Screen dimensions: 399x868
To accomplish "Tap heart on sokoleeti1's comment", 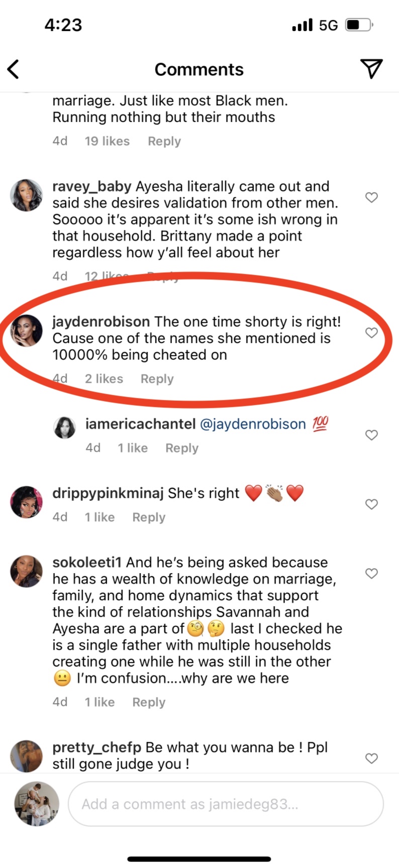I will (371, 574).
